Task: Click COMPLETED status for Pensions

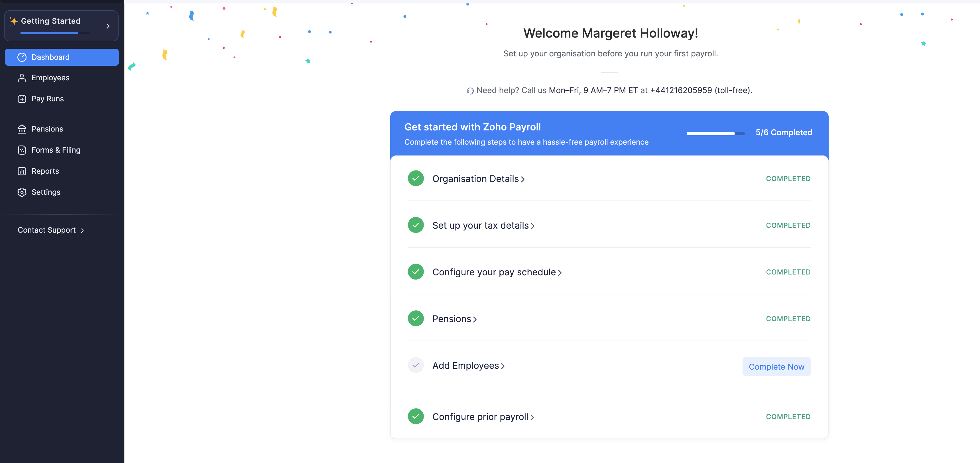Action: point(788,319)
